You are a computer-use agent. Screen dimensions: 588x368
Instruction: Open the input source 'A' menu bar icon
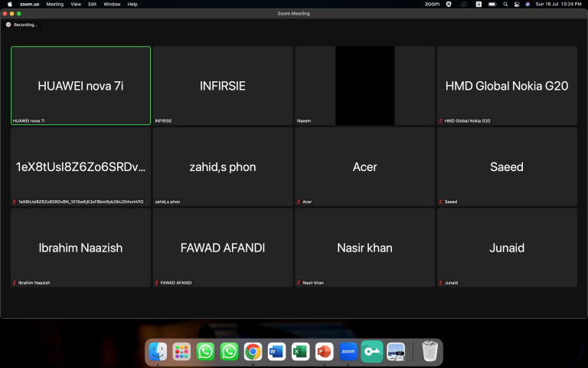point(479,4)
